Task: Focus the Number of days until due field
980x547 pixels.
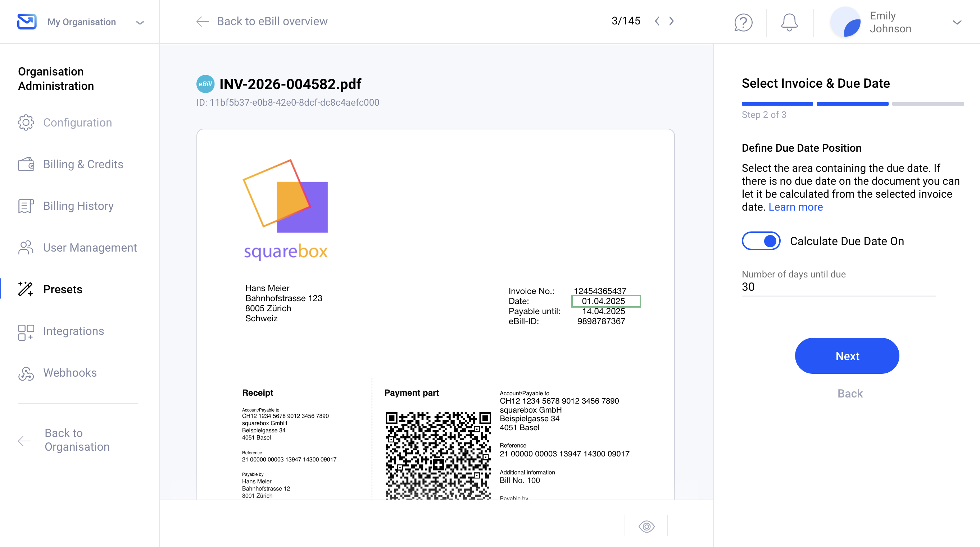Action: pos(839,286)
